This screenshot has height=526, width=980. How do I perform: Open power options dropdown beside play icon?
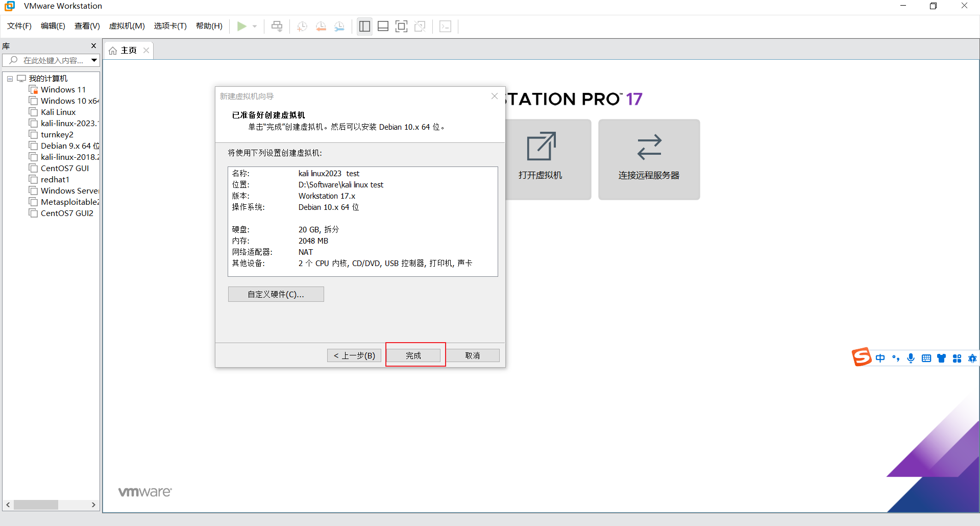click(255, 26)
